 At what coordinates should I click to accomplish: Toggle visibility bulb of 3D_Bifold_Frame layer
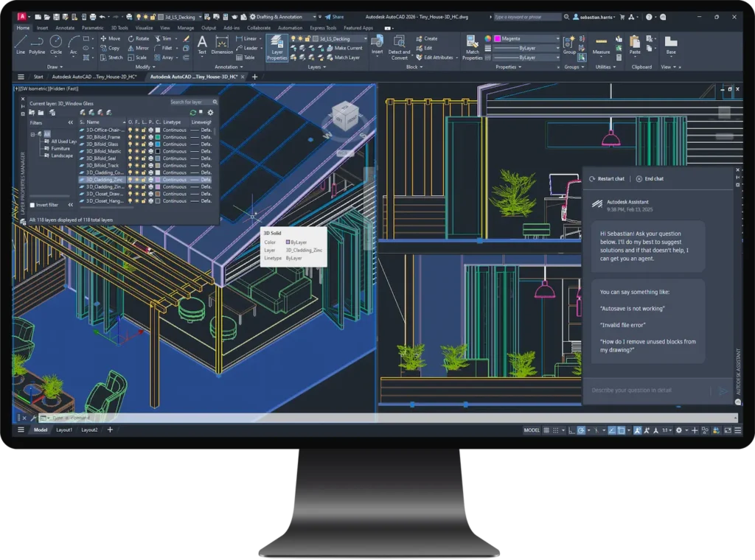coord(131,137)
